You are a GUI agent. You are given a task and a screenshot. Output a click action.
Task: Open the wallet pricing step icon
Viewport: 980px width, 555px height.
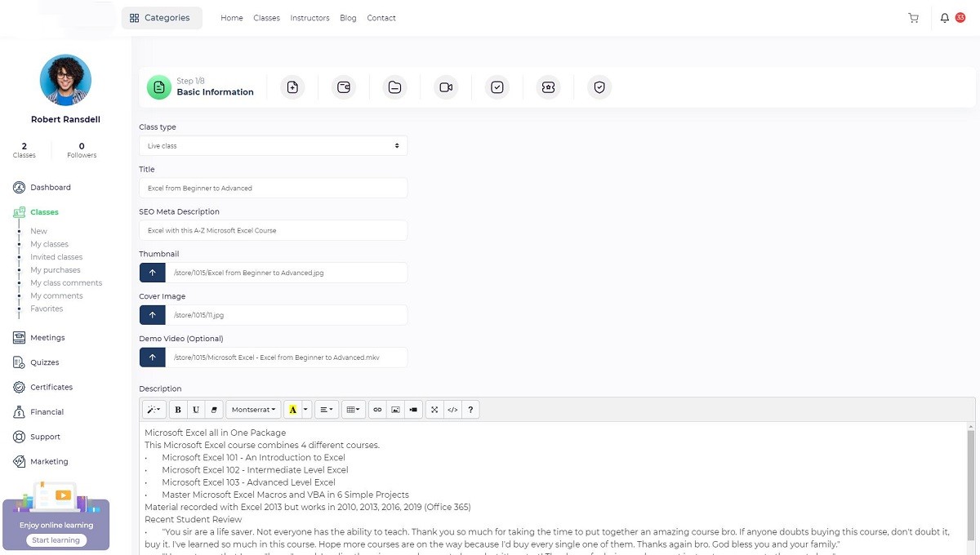pyautogui.click(x=344, y=87)
